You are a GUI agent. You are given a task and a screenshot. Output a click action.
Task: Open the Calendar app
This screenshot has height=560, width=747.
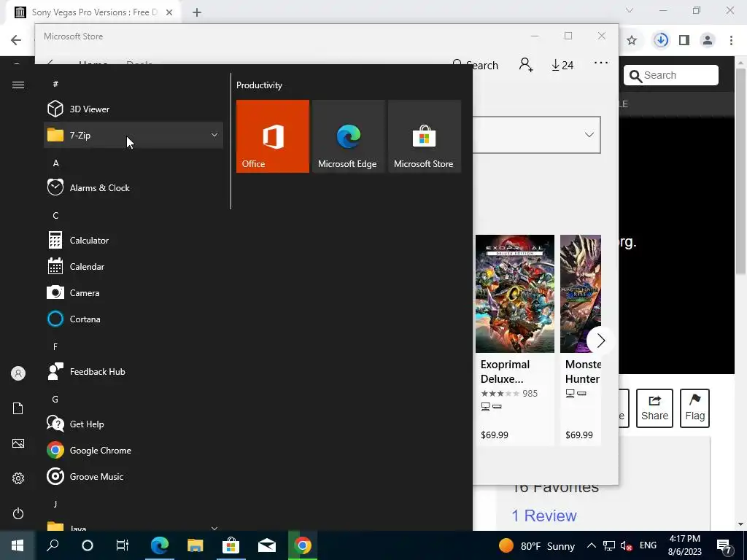coord(133,266)
